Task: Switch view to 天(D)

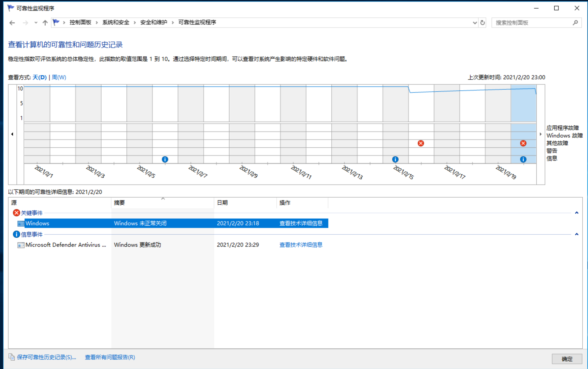Action: 40,77
